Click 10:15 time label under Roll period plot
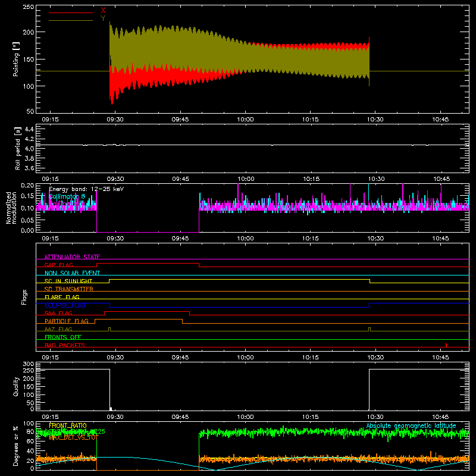The height and width of the screenshot is (476, 476). tap(311, 179)
